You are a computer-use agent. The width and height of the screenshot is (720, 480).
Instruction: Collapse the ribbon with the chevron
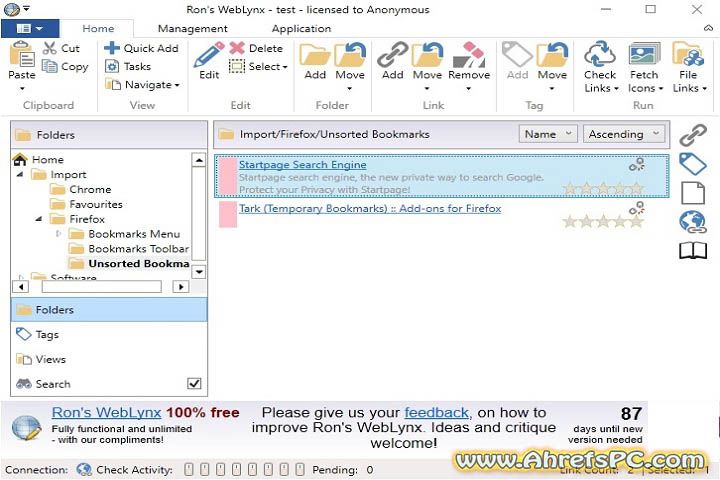coord(709,28)
